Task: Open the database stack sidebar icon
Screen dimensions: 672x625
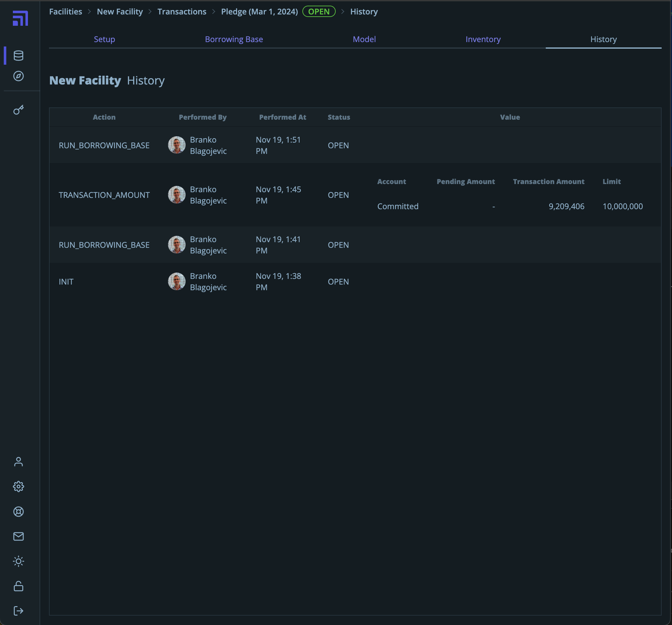Action: coord(19,56)
